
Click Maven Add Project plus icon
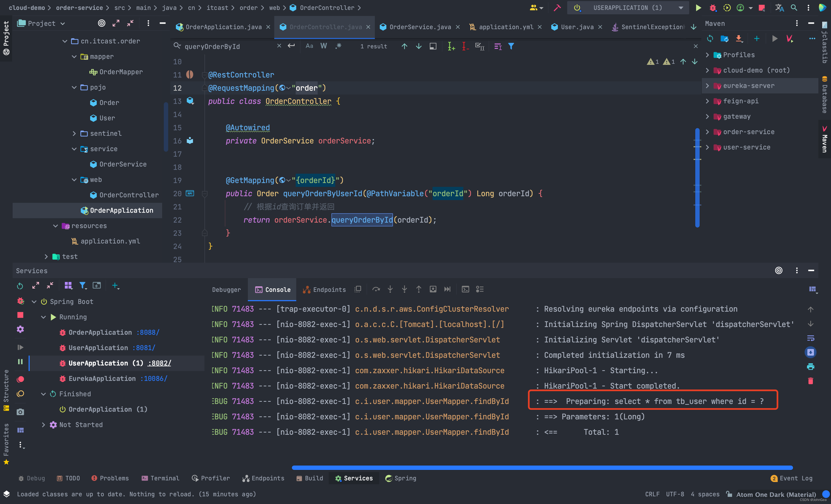pos(757,39)
